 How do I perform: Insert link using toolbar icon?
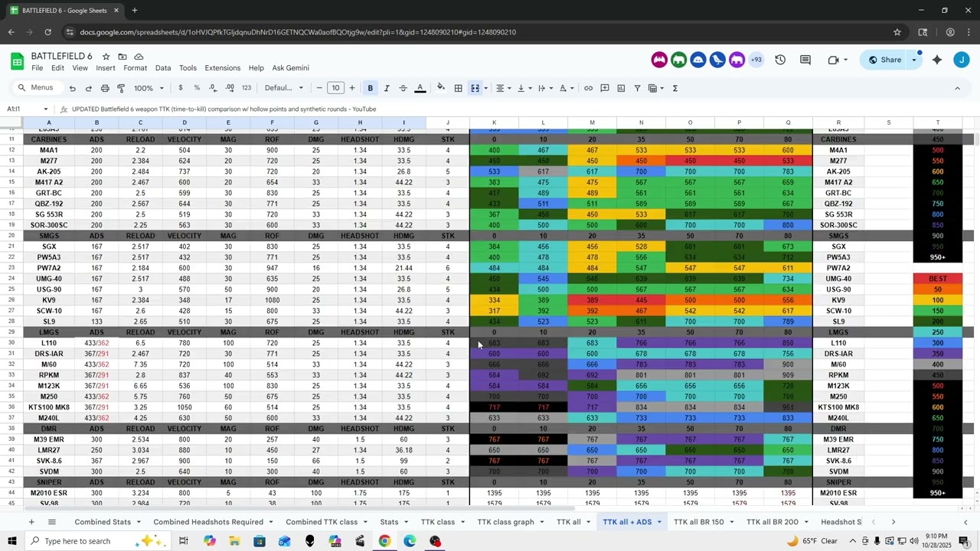point(588,88)
